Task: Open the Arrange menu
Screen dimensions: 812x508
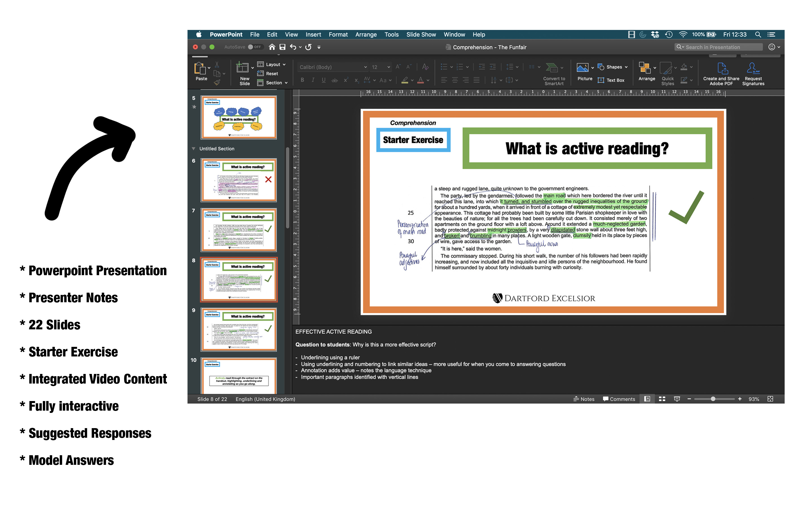Action: tap(366, 35)
